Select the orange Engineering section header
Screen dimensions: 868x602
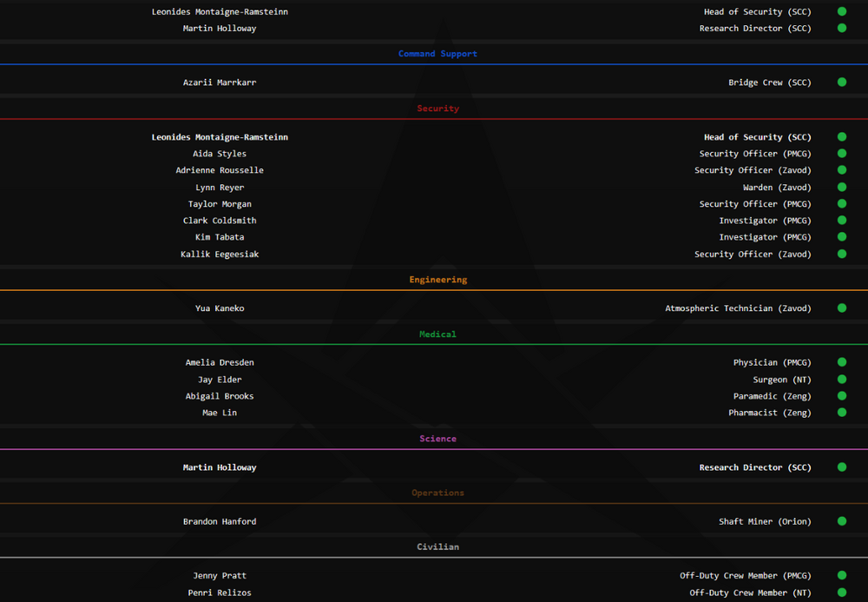coord(437,280)
